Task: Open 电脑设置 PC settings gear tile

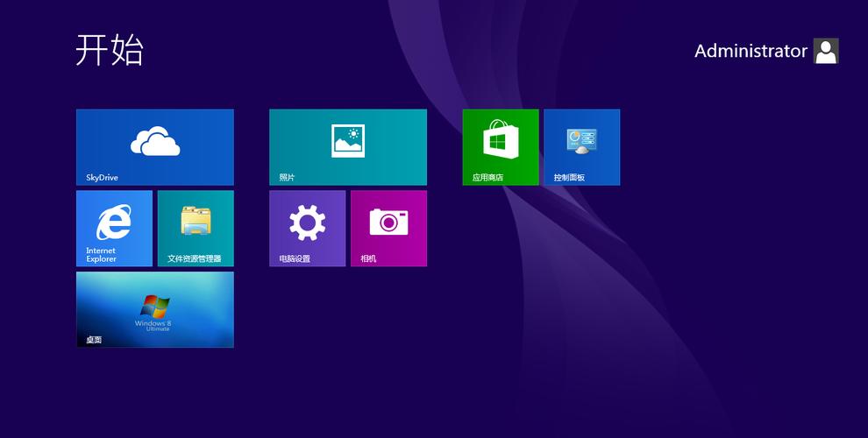Action: point(307,229)
